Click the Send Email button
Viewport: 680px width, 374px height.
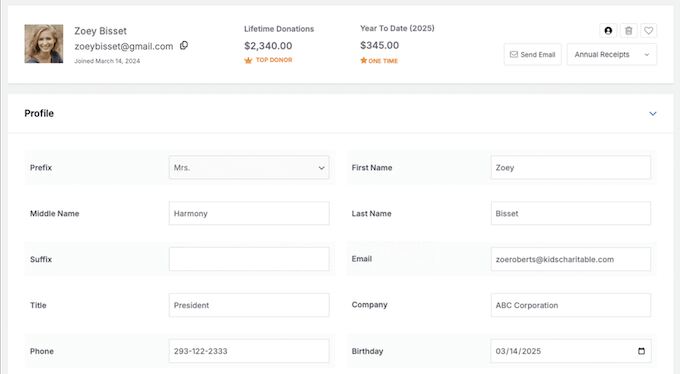coord(533,55)
